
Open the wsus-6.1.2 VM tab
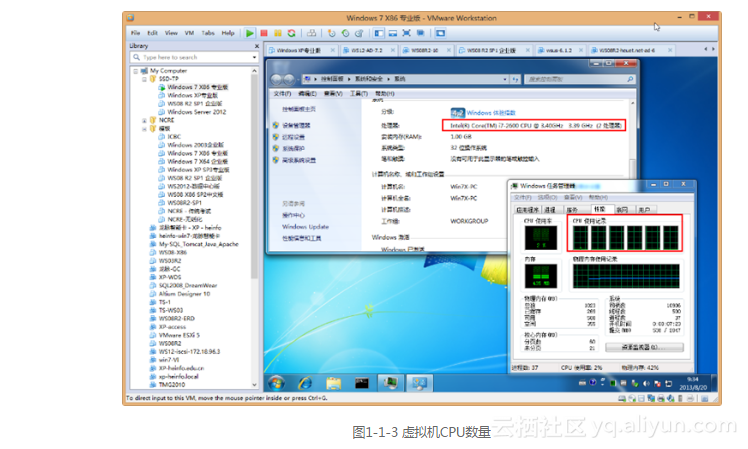click(559, 50)
